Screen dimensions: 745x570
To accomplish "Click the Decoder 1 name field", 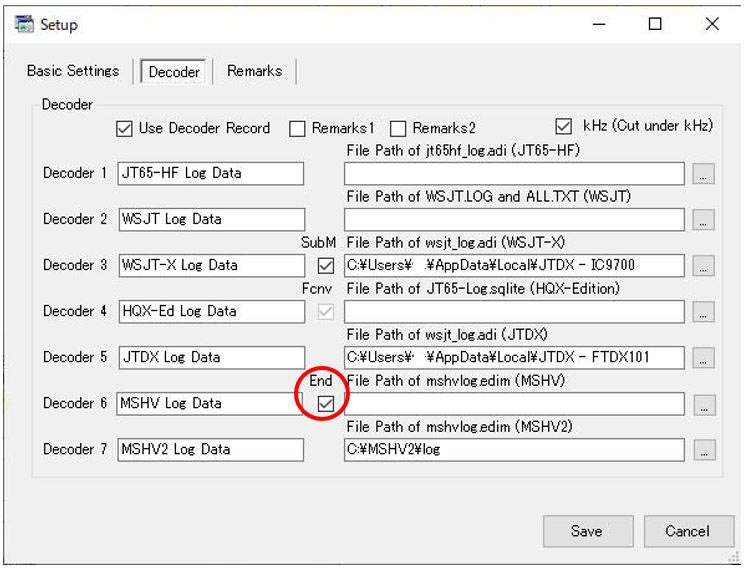I will [210, 173].
